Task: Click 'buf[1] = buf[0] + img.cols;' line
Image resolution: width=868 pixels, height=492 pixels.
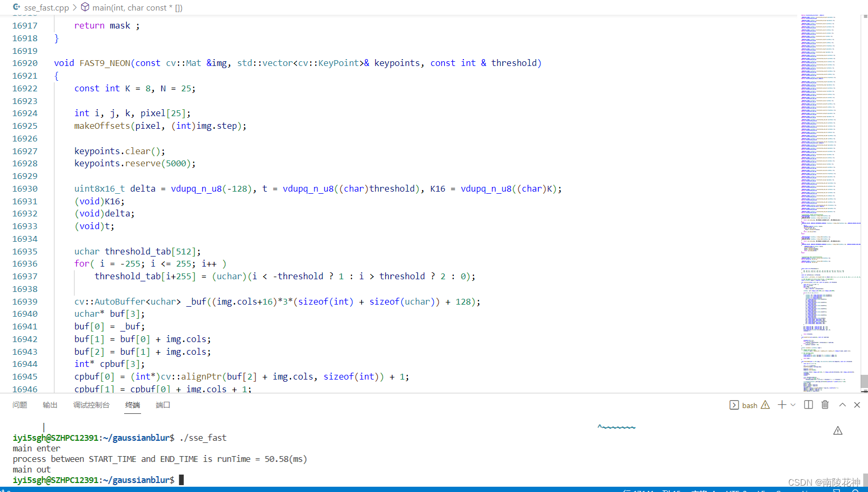Action: pos(143,339)
